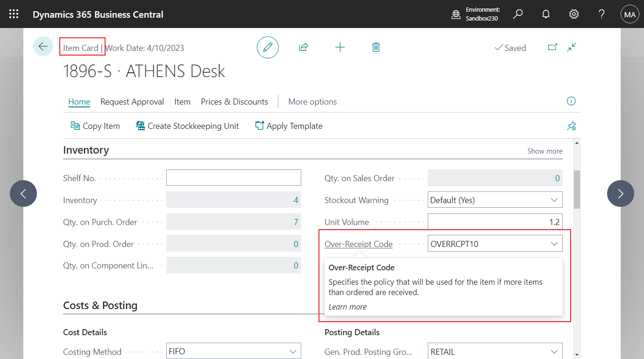This screenshot has height=359, width=644.
Task: Click the trash delete icon
Action: coord(376,47)
